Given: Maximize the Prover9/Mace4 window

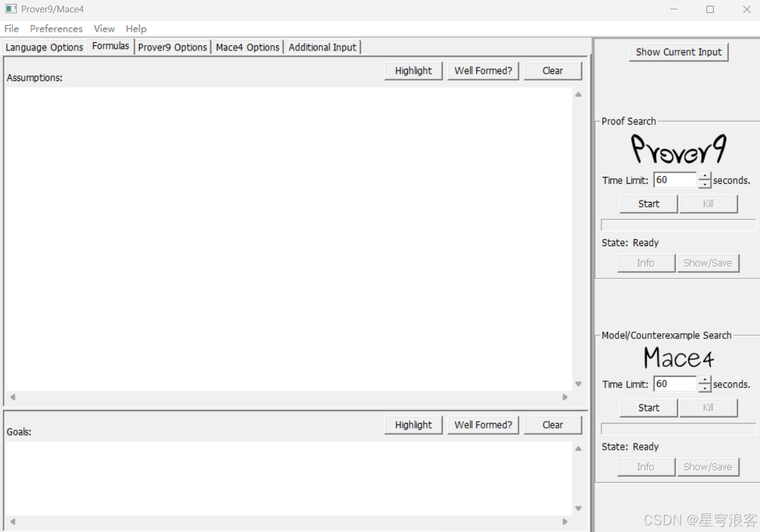Looking at the screenshot, I should coord(710,9).
